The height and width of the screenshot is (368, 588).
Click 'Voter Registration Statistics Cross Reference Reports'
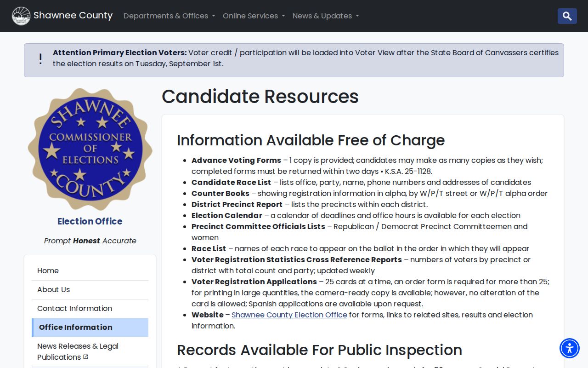pyautogui.click(x=297, y=260)
